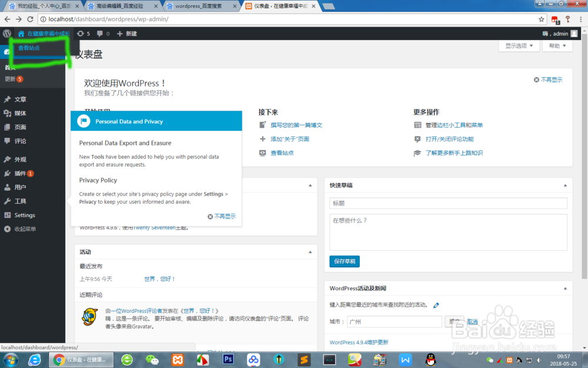Open Chrome's three-dot menu
The height and width of the screenshot is (368, 588).
click(580, 19)
